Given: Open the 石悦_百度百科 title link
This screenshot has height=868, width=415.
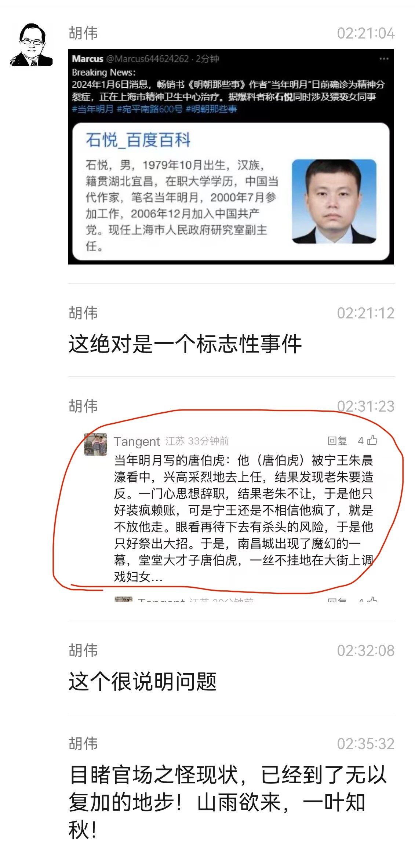Looking at the screenshot, I should (x=138, y=140).
